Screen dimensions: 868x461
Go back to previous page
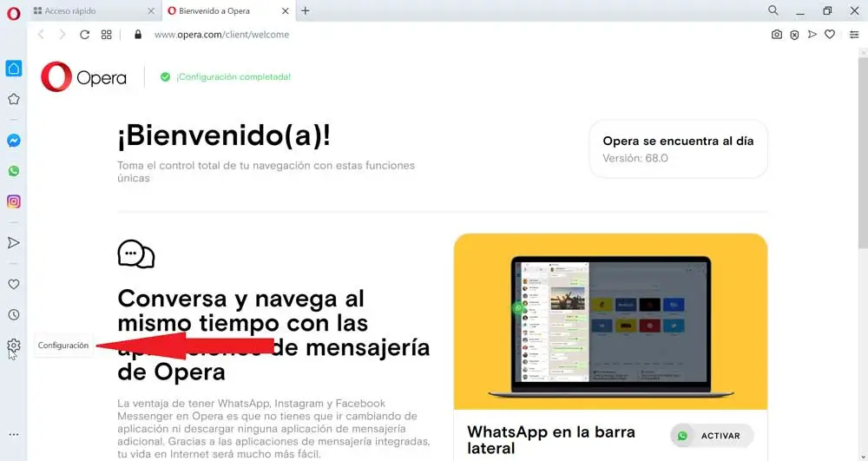tap(41, 35)
